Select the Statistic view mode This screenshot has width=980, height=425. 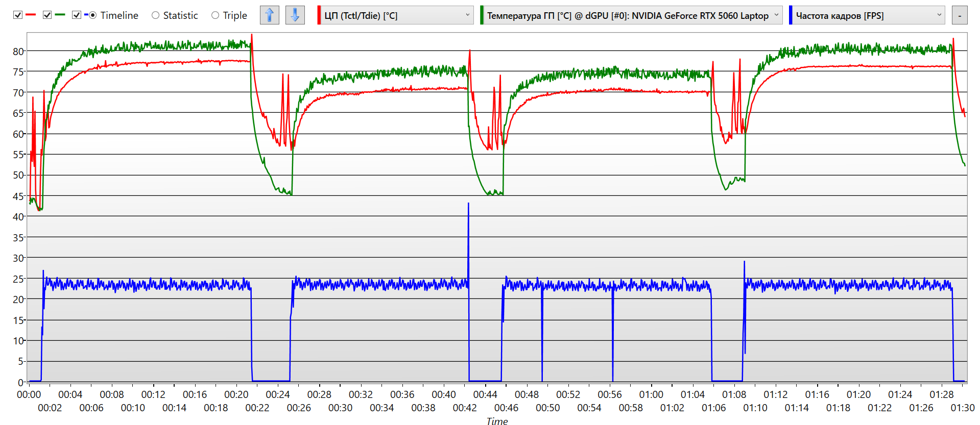click(x=175, y=15)
